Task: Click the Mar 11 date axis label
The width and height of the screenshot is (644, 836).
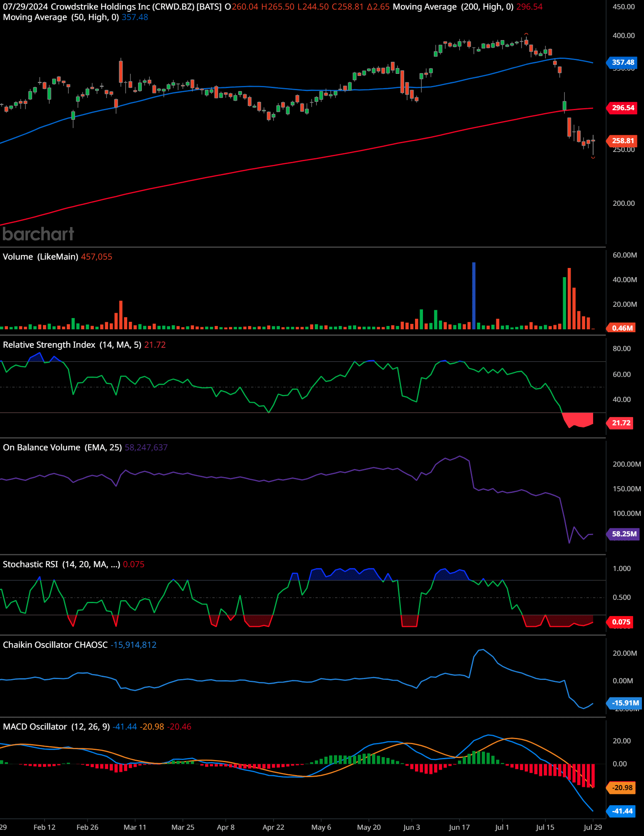Action: [135, 827]
